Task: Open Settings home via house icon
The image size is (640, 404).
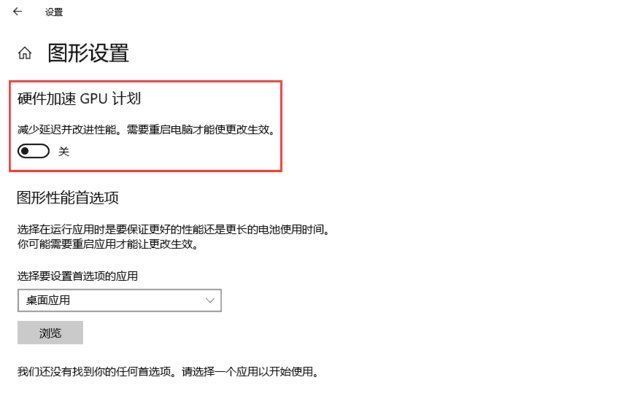Action: click(24, 53)
